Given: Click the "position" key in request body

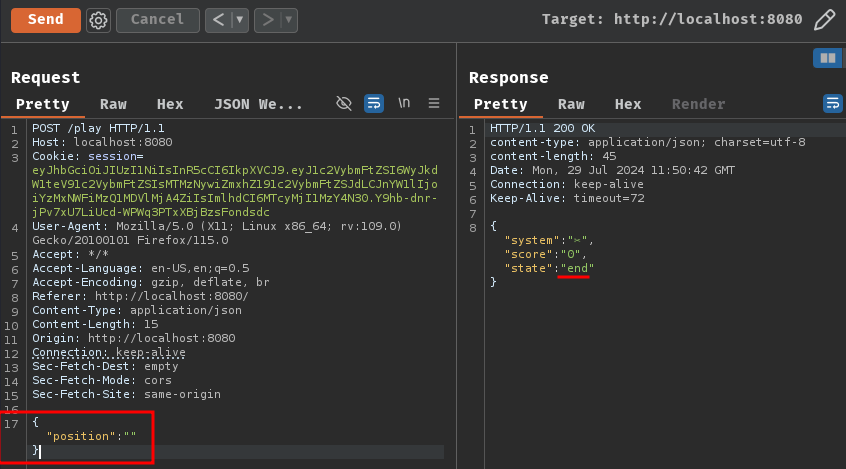Looking at the screenshot, I should (x=81, y=436).
